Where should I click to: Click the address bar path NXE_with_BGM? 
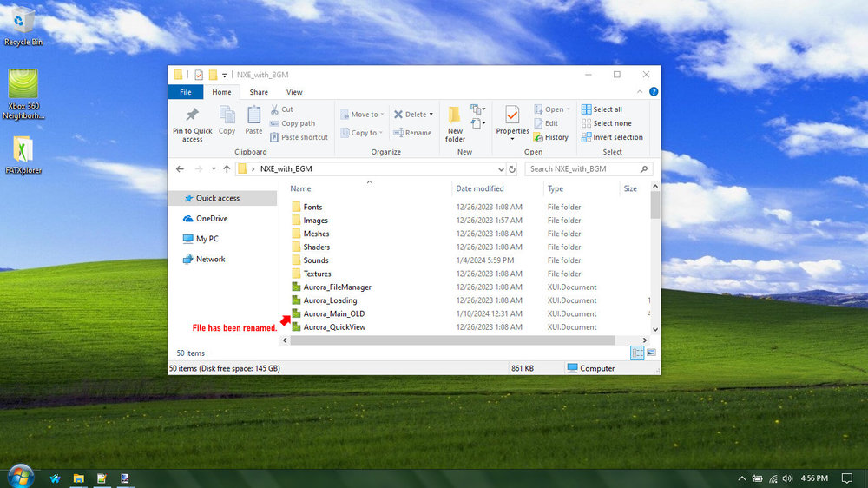286,169
